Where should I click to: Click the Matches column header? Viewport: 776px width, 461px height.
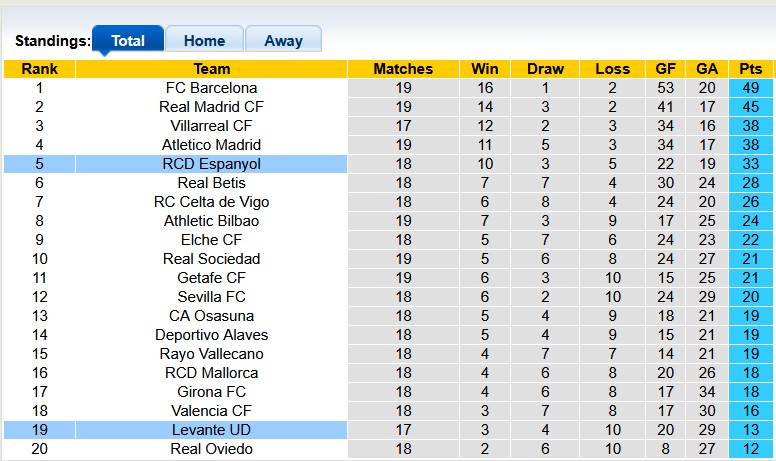403,69
